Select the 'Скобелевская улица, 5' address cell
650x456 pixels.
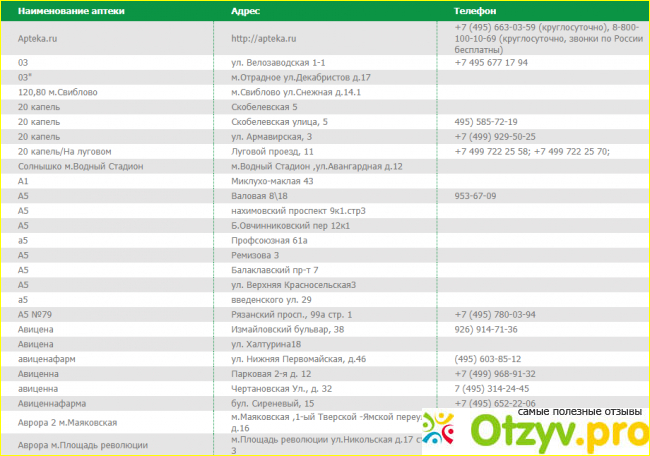[x=279, y=121]
